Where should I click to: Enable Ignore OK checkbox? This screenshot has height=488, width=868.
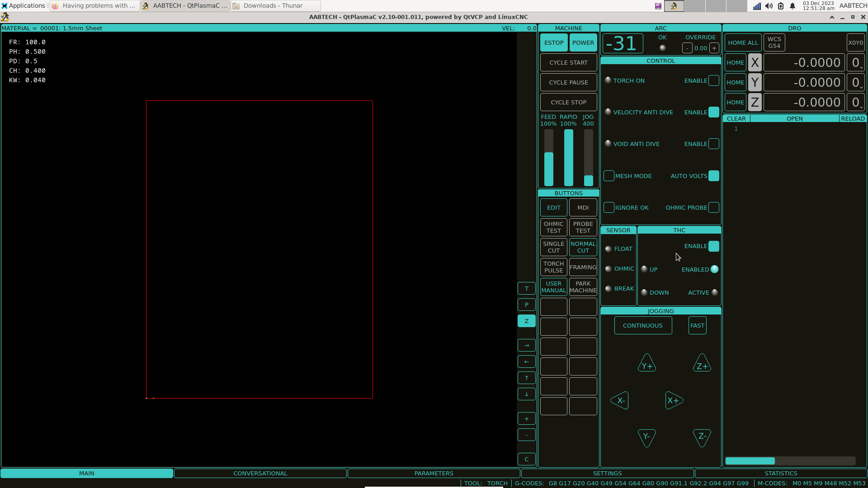point(609,207)
